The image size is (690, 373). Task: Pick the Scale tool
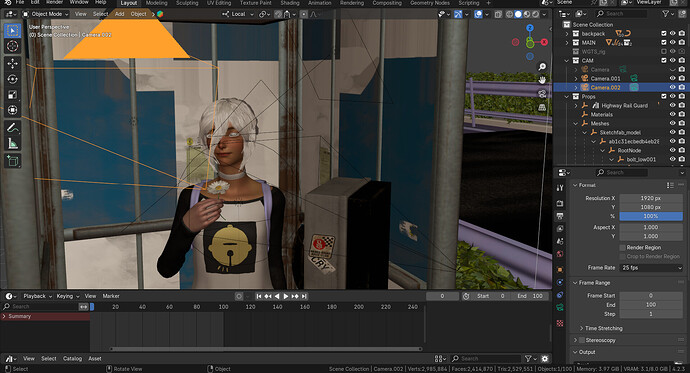12,95
